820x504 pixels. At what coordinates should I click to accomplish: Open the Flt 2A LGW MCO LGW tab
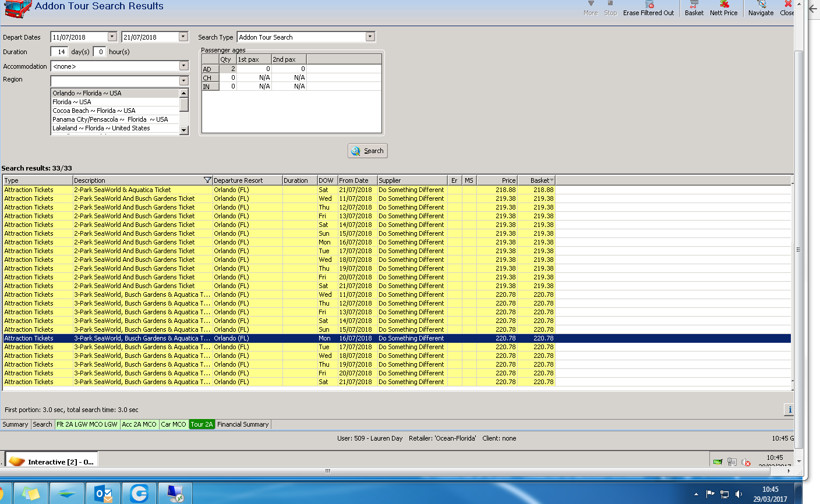pos(87,424)
